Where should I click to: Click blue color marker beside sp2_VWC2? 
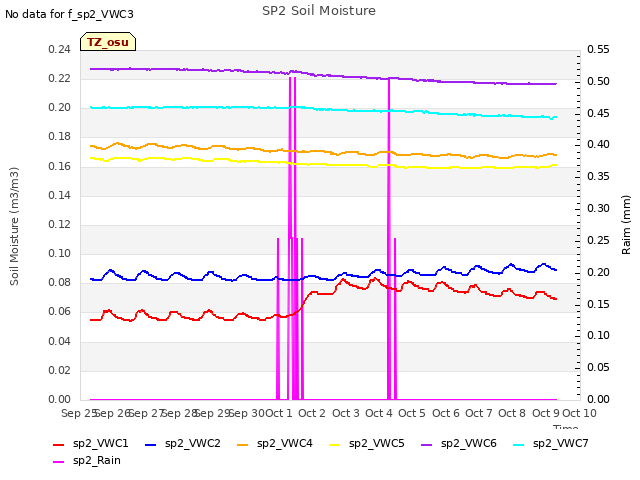(x=151, y=445)
